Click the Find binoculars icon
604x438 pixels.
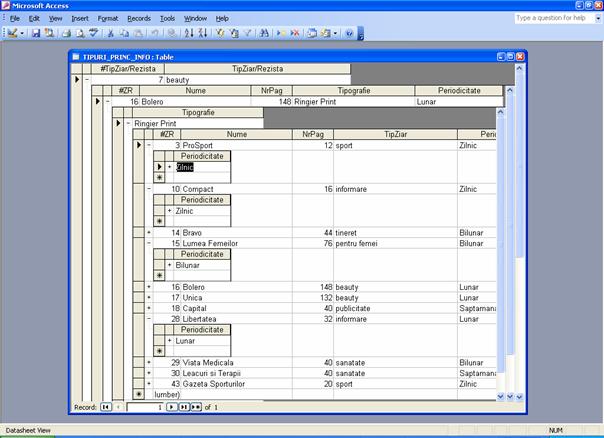click(265, 33)
